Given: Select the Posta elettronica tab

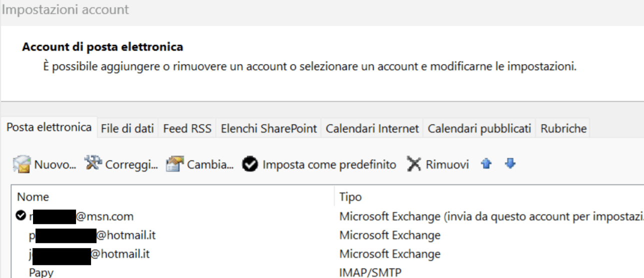Looking at the screenshot, I should click(49, 127).
